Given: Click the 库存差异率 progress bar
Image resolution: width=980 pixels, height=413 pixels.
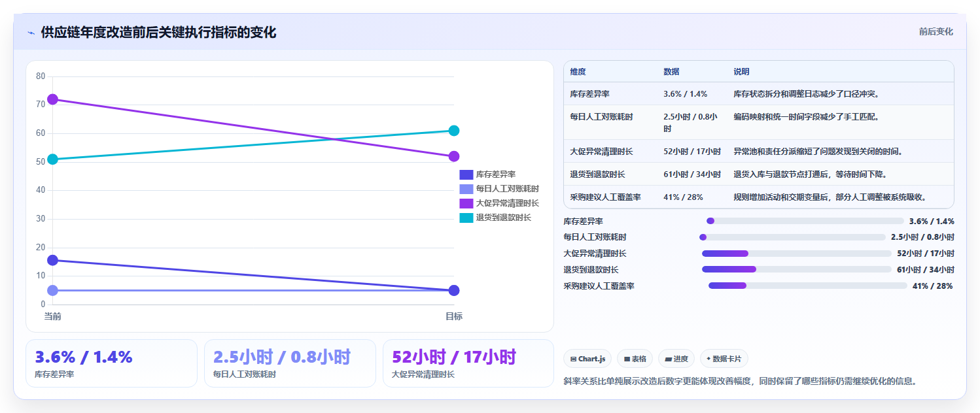Looking at the screenshot, I should click(805, 221).
